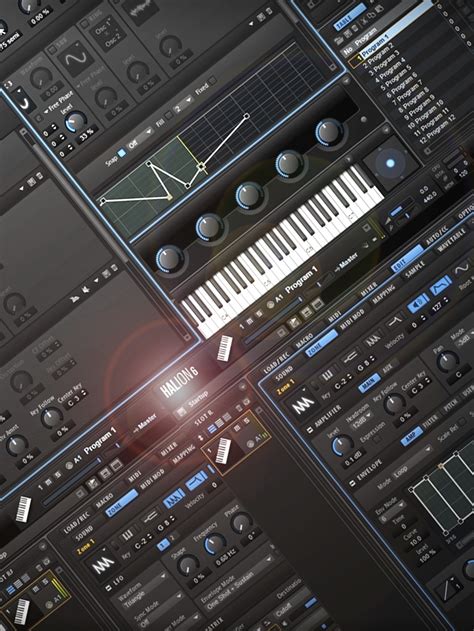
Task: Click the blue sphere XY control pad
Action: 390,163
